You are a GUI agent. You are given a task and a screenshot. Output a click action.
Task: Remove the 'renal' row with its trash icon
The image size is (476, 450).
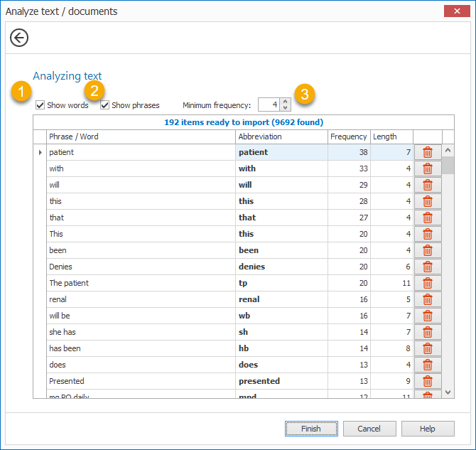428,299
